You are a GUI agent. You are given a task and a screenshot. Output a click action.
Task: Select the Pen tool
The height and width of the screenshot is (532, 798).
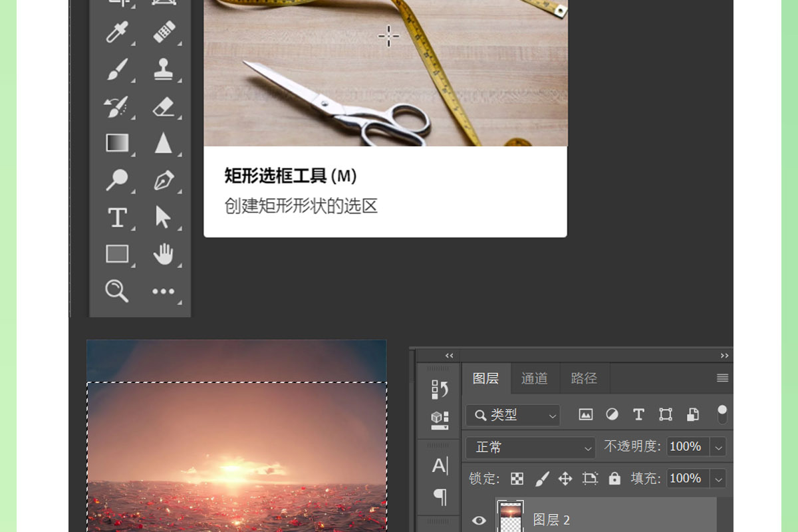pos(164,180)
